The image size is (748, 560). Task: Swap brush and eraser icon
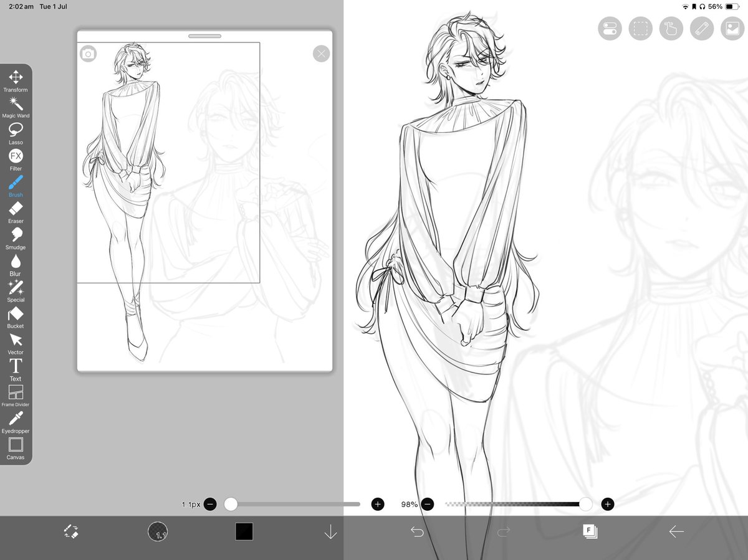(71, 531)
